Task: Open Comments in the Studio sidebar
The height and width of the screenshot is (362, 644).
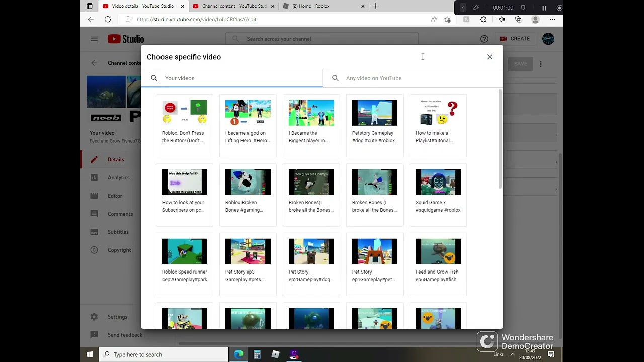Action: pos(120,214)
